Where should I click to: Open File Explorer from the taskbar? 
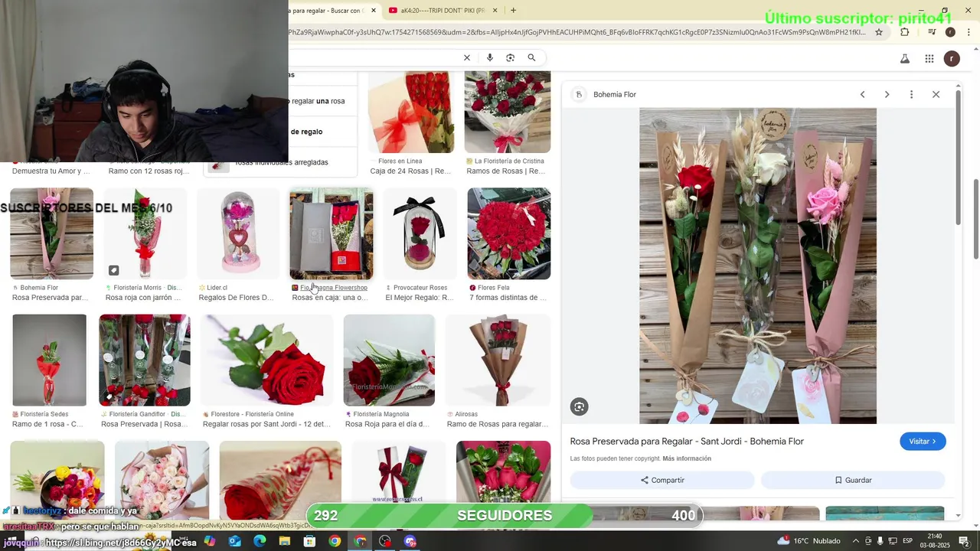click(284, 541)
